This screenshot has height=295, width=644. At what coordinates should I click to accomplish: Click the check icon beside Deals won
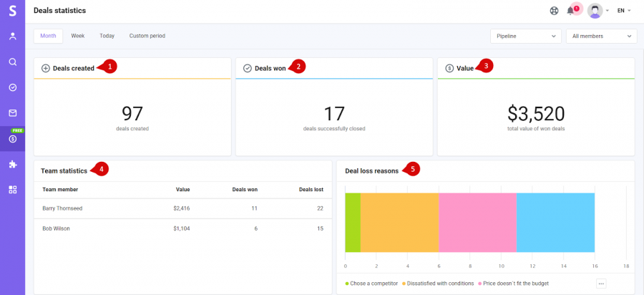point(248,69)
